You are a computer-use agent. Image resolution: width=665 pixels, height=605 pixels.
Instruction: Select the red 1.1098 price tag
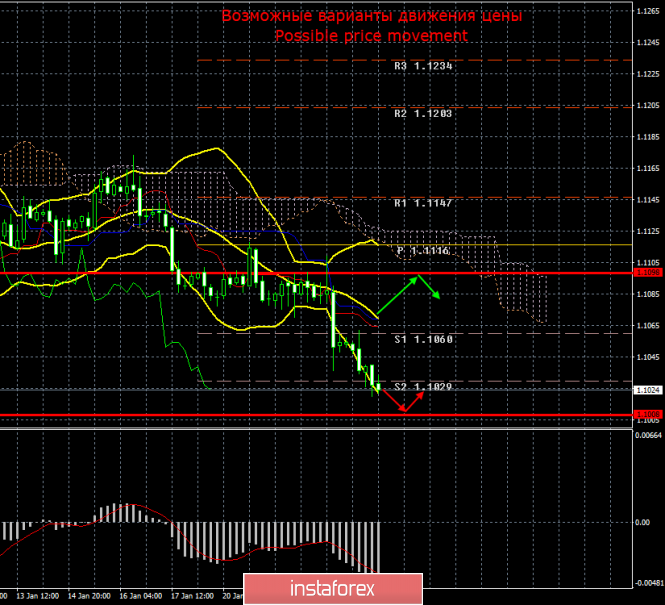tap(648, 272)
